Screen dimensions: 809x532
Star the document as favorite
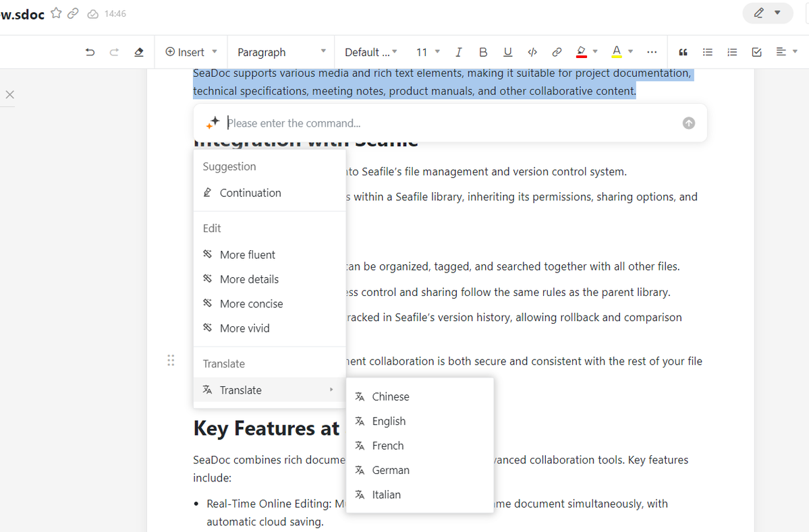[56, 13]
